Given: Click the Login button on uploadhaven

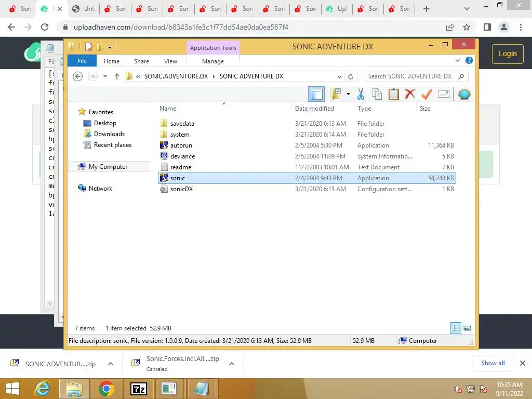Looking at the screenshot, I should click(508, 54).
